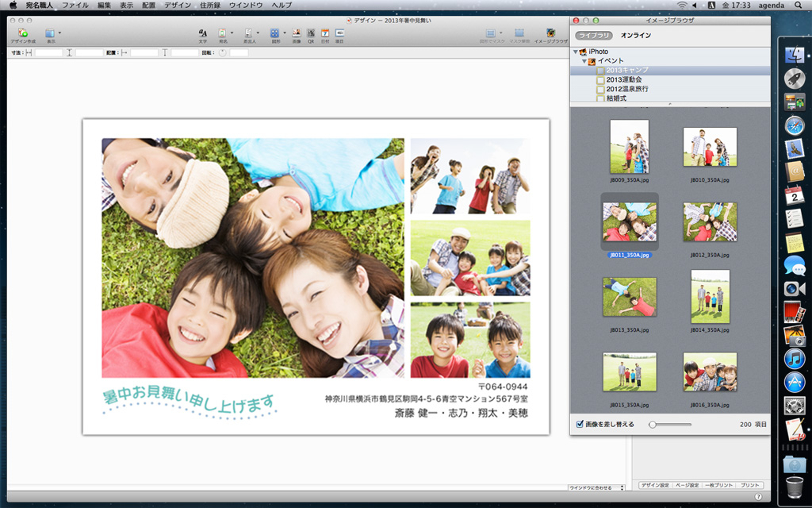Select the 2013キャンプ event row
The height and width of the screenshot is (508, 812).
670,71
